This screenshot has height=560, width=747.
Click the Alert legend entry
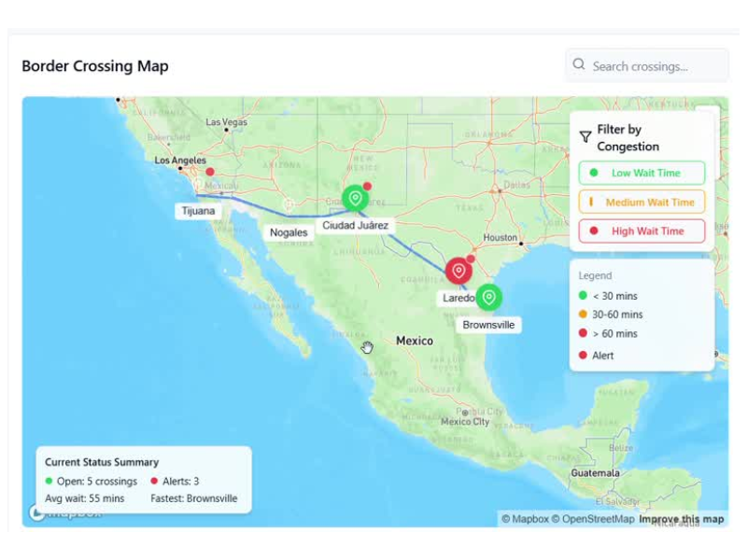(x=597, y=356)
